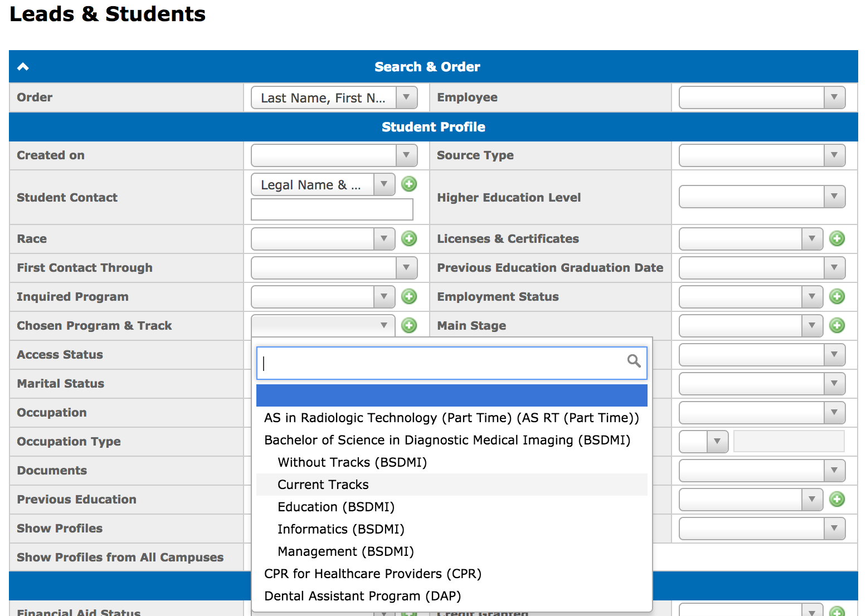Open dropdown right of Show Profiles row
This screenshot has width=866, height=616.
coord(762,529)
